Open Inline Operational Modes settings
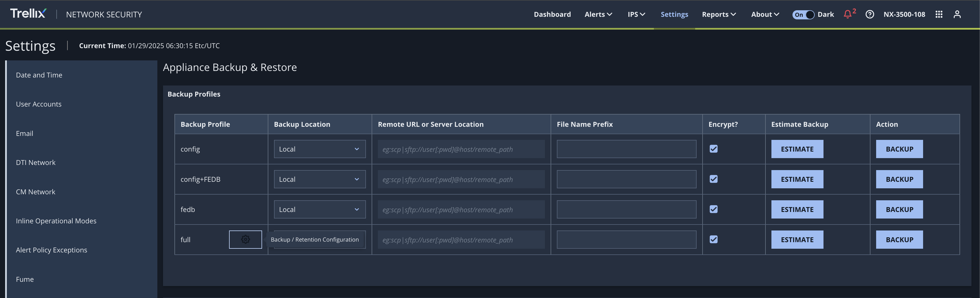Viewport: 980px width, 298px height. click(56, 221)
